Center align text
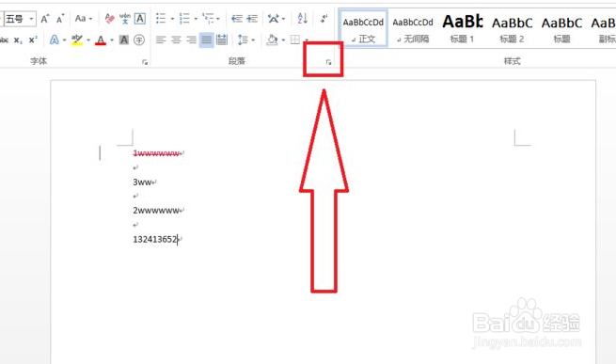 point(176,40)
